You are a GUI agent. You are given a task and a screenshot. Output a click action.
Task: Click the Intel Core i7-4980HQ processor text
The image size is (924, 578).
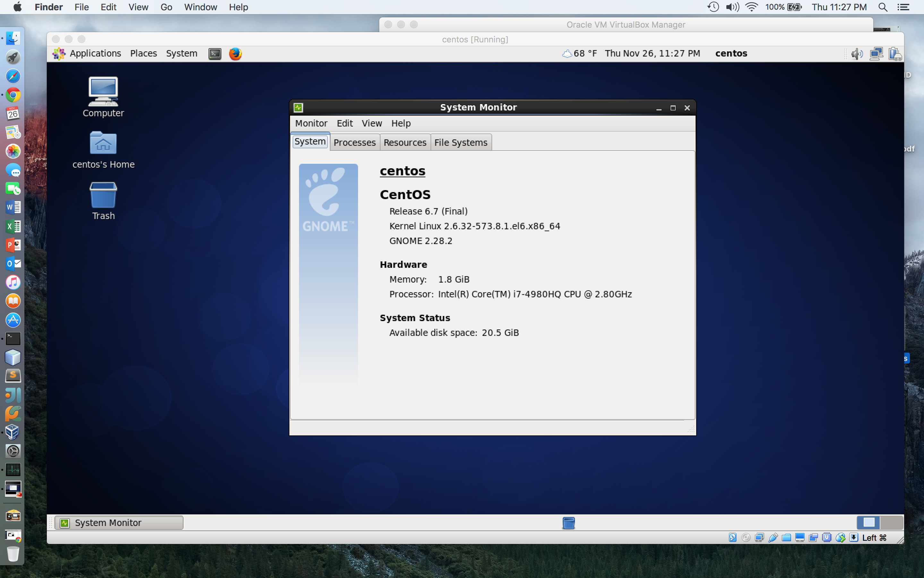535,294
